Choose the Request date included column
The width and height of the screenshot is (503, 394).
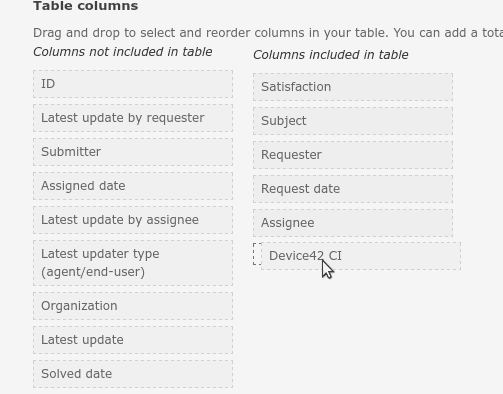pos(353,189)
